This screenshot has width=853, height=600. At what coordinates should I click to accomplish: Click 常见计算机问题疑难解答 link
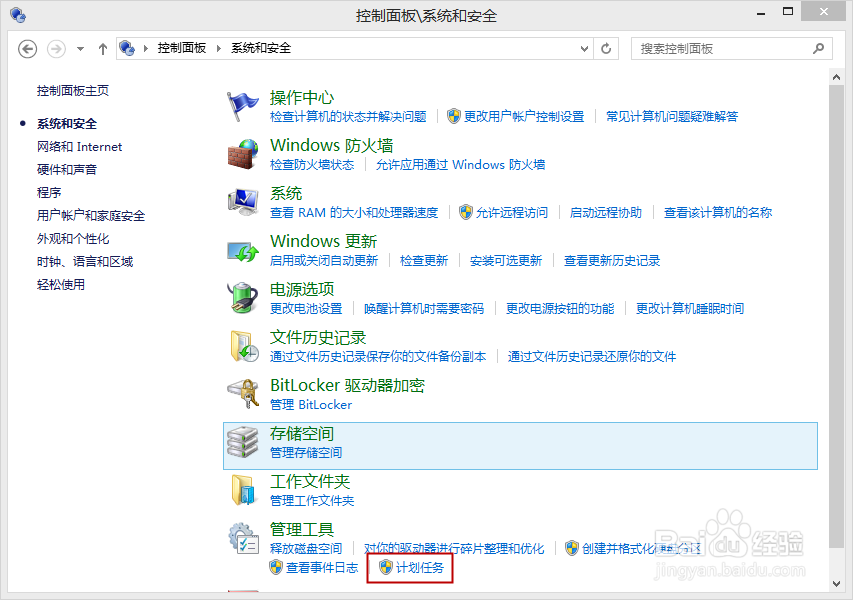click(672, 116)
